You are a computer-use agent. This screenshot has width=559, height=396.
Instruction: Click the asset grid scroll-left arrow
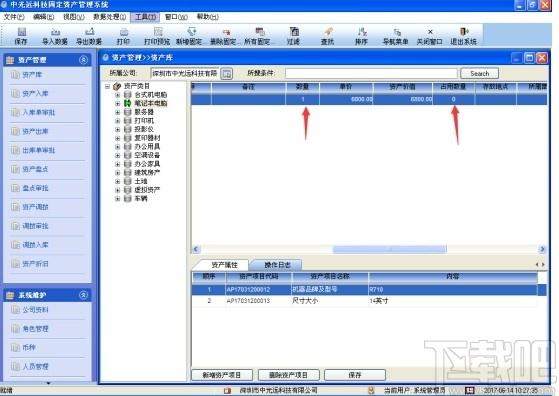pyautogui.click(x=196, y=249)
